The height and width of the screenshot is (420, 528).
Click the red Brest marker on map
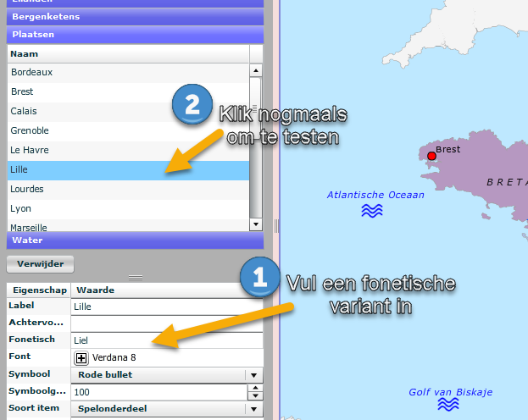(x=431, y=156)
